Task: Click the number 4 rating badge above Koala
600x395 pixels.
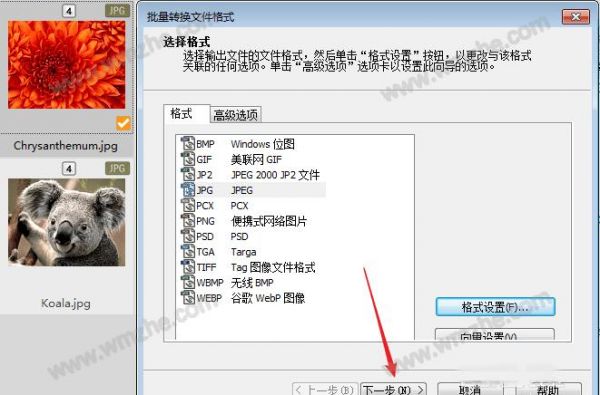Action: pyautogui.click(x=69, y=168)
